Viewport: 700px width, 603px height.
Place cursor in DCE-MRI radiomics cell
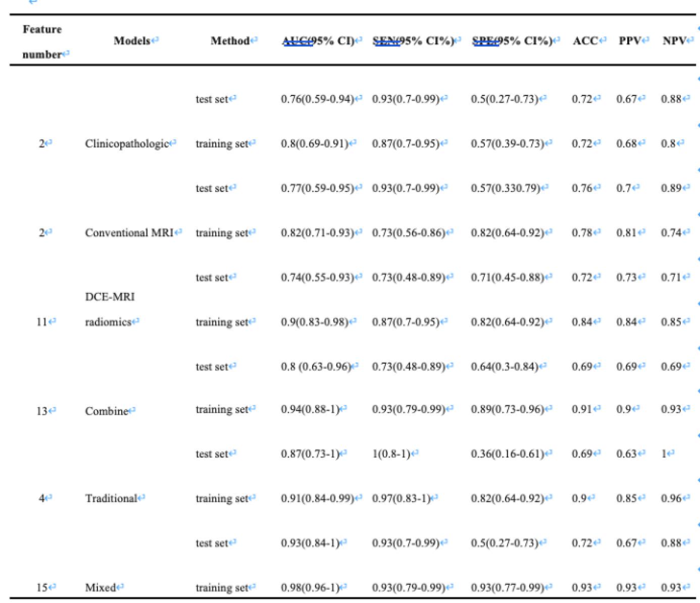110,310
